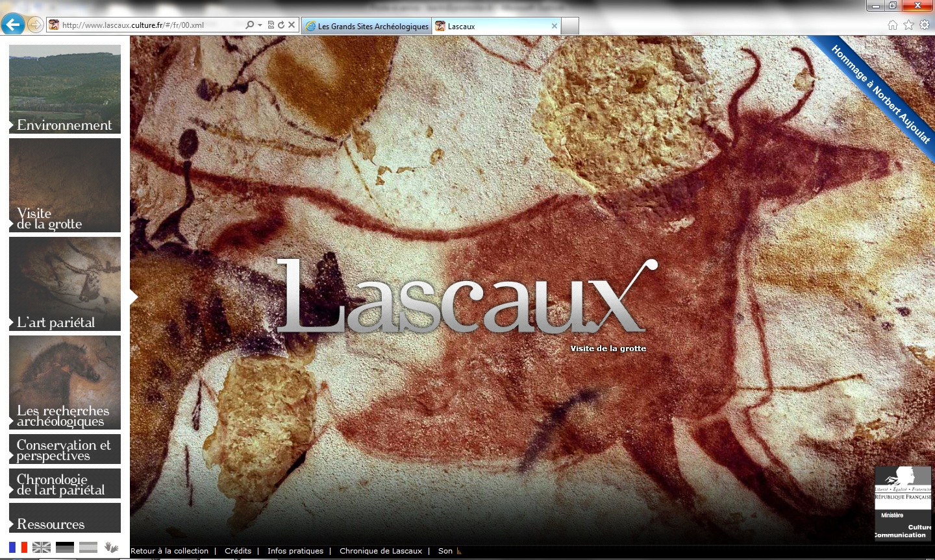This screenshot has height=560, width=935.
Task: Click the Hommage à Norbert Aujoulat ribbon
Action: coord(880,94)
